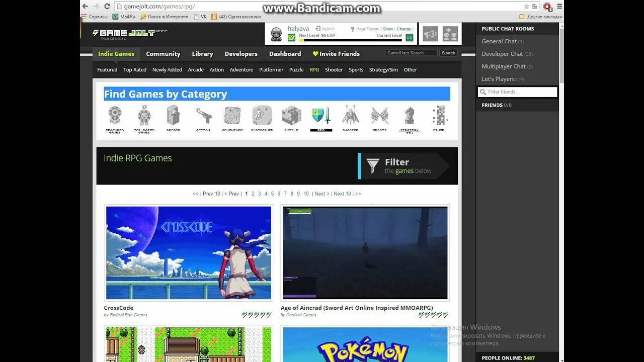Open Cardinal Games developer link
The image size is (644, 362).
(301, 315)
